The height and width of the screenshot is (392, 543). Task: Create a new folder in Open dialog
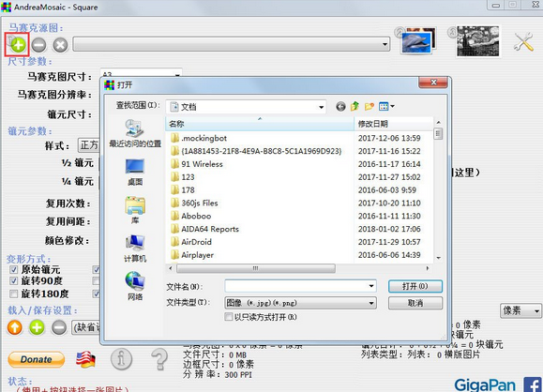(370, 106)
